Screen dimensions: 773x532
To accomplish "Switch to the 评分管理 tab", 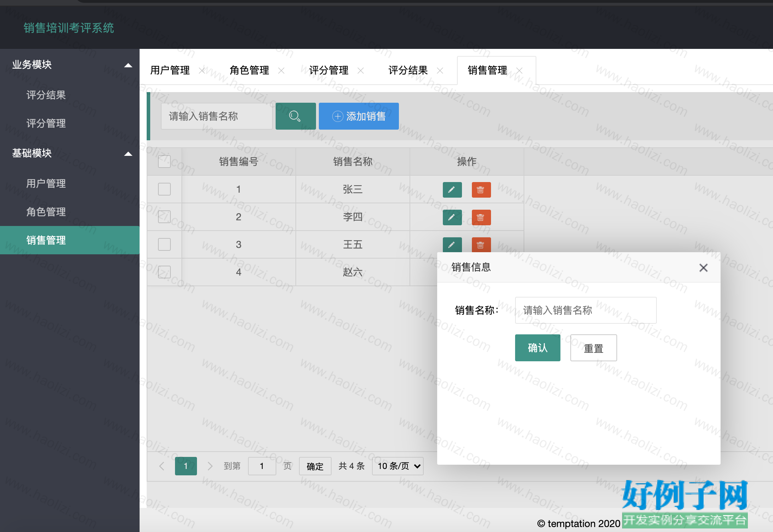I will pyautogui.click(x=329, y=70).
